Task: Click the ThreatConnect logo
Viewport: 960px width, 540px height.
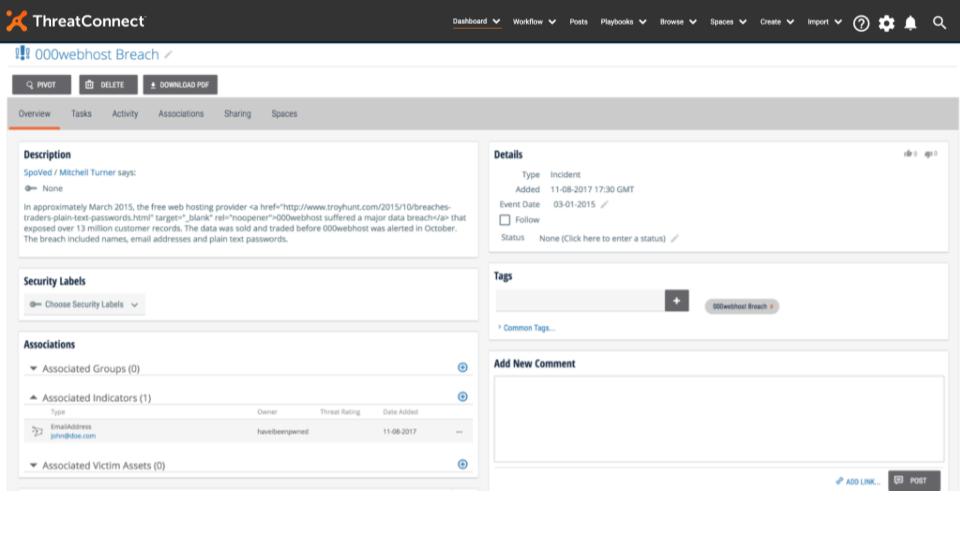Action: click(x=76, y=21)
